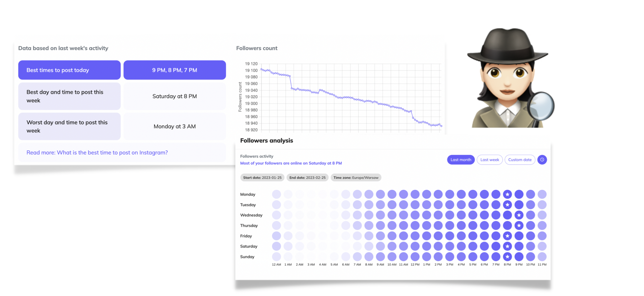
Task: Click the first data point on followers line
Action: coord(261,69)
